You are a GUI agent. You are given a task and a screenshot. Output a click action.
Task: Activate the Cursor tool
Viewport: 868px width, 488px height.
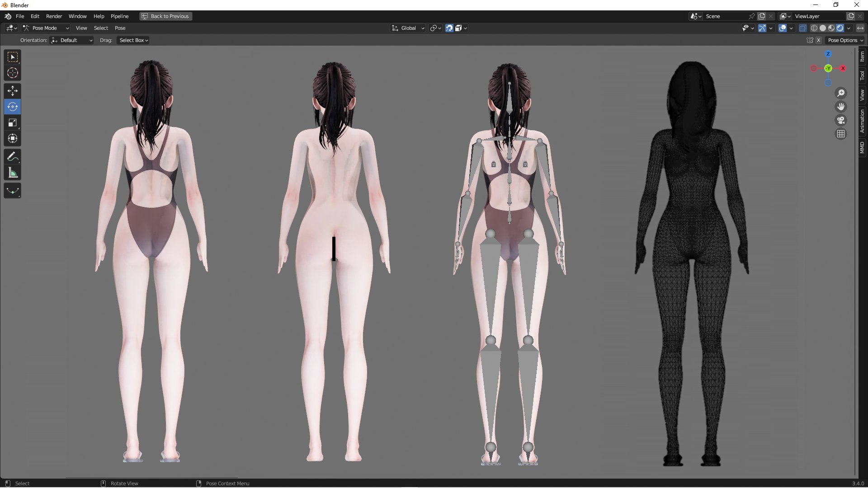(x=13, y=73)
